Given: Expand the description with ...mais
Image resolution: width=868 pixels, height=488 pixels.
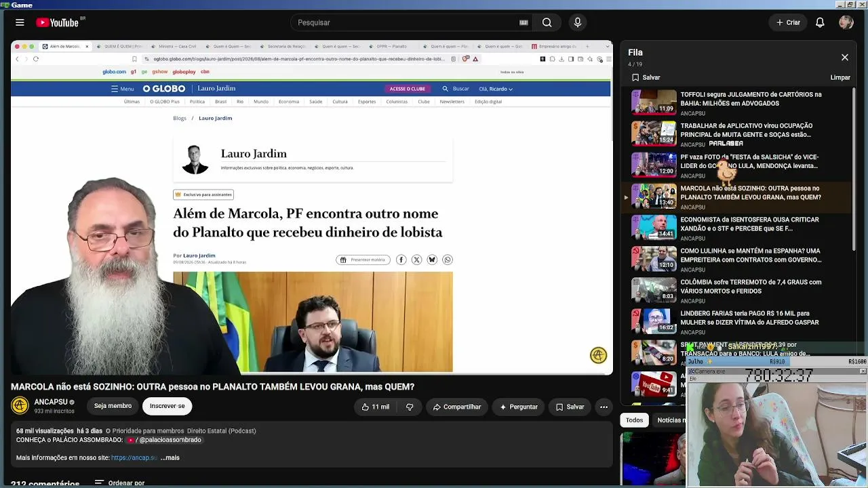Looking at the screenshot, I should click(170, 457).
